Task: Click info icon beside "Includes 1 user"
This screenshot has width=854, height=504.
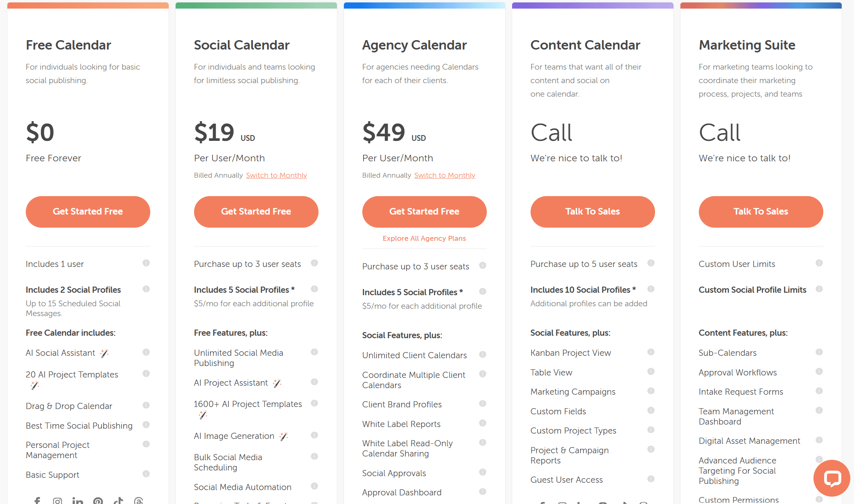Action: click(x=146, y=263)
